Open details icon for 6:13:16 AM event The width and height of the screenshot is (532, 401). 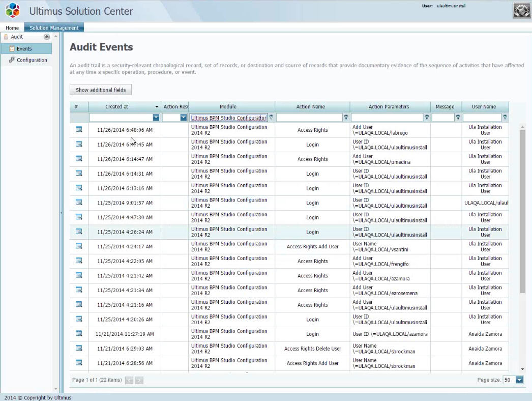point(79,188)
